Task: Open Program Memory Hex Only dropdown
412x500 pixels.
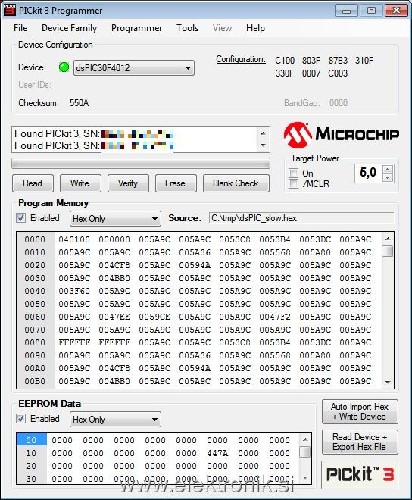Action: (115, 219)
